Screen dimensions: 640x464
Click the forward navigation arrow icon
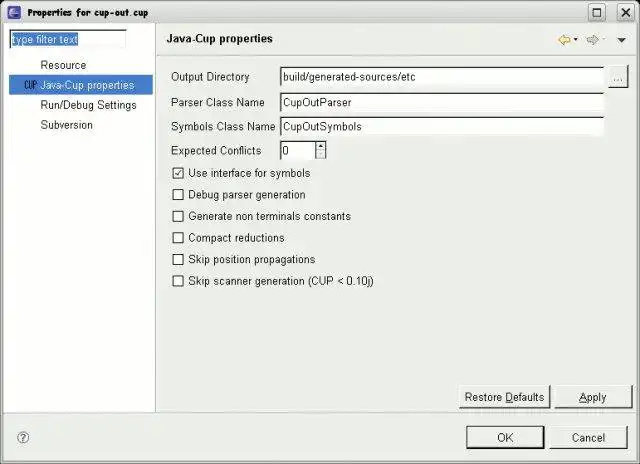click(x=592, y=40)
